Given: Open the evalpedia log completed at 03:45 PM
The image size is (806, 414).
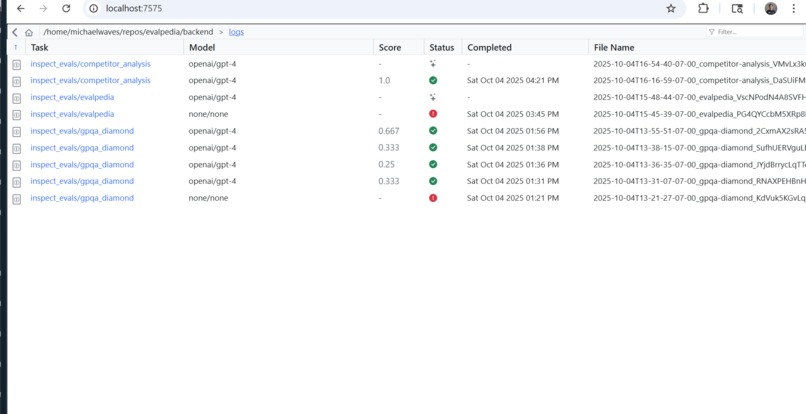Looking at the screenshot, I should 72,114.
